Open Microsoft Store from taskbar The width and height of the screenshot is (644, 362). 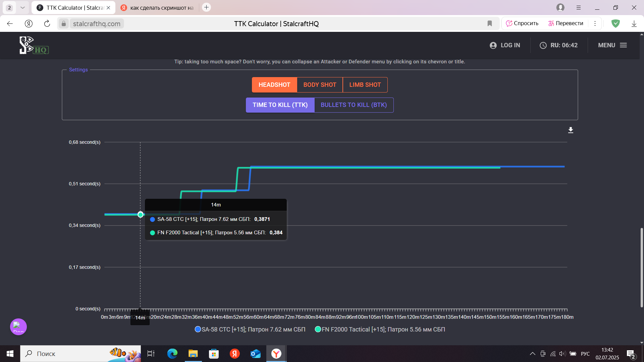[x=214, y=354]
